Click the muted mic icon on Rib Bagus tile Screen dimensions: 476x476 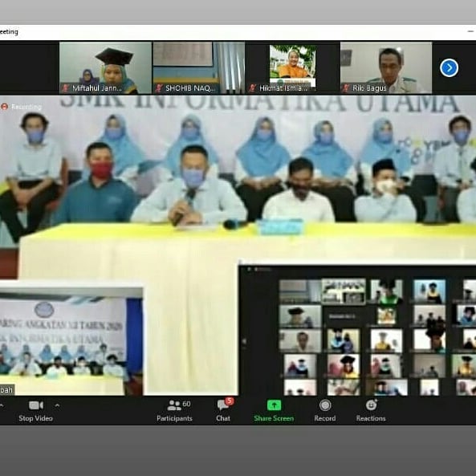(345, 88)
